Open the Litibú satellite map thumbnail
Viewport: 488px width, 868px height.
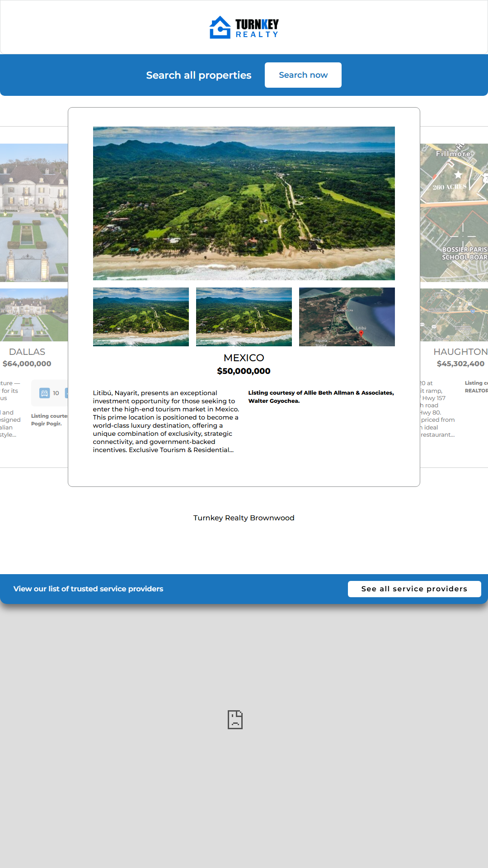pos(347,317)
